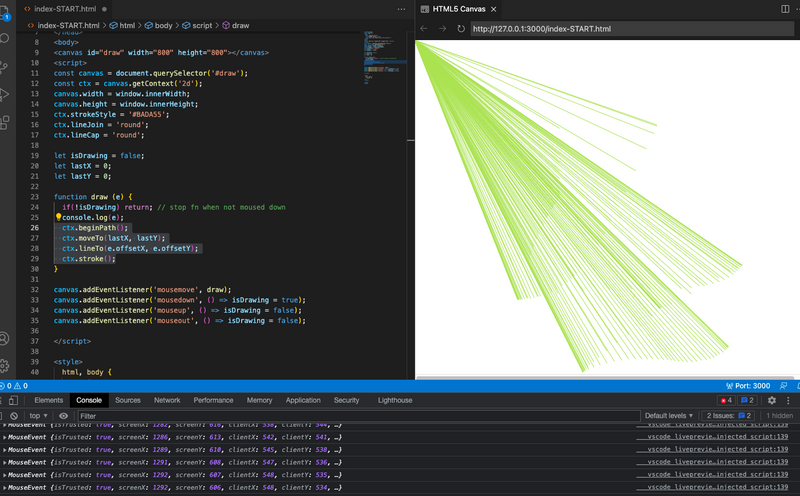
Task: Click the 2 Issues button
Action: click(730, 416)
